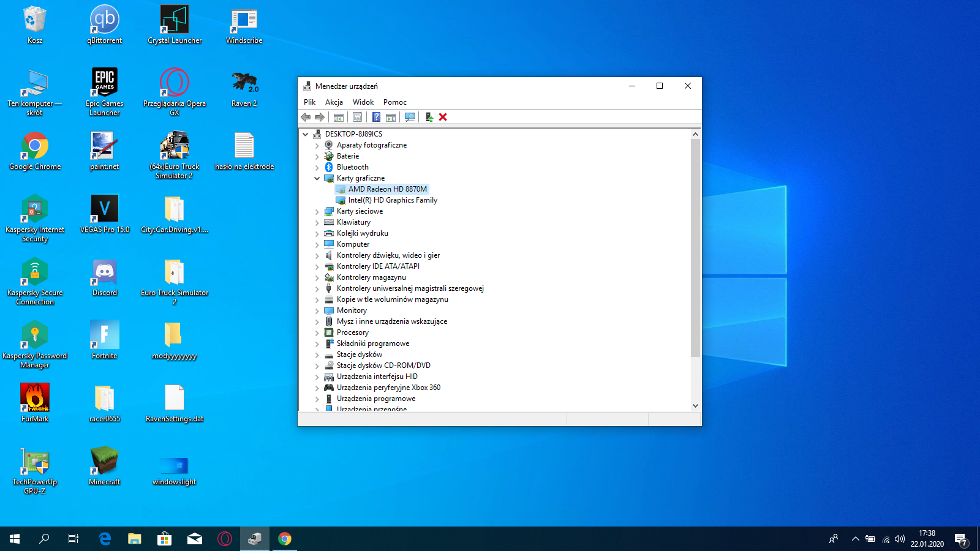
Task: Open the Widok menu
Action: (363, 102)
